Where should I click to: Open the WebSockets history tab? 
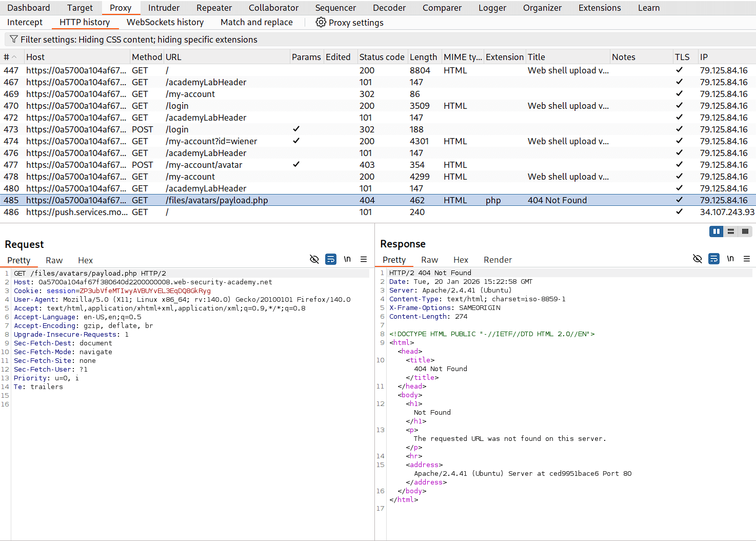165,22
